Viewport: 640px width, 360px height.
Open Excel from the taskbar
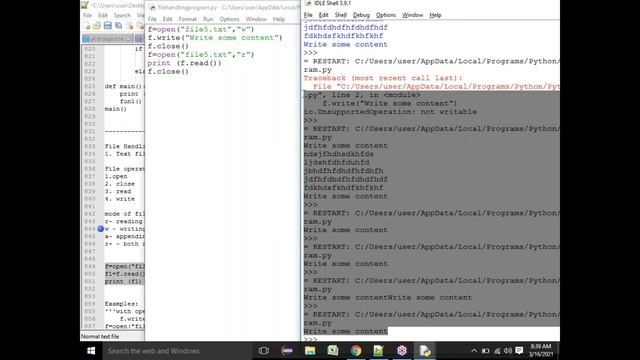click(x=333, y=351)
